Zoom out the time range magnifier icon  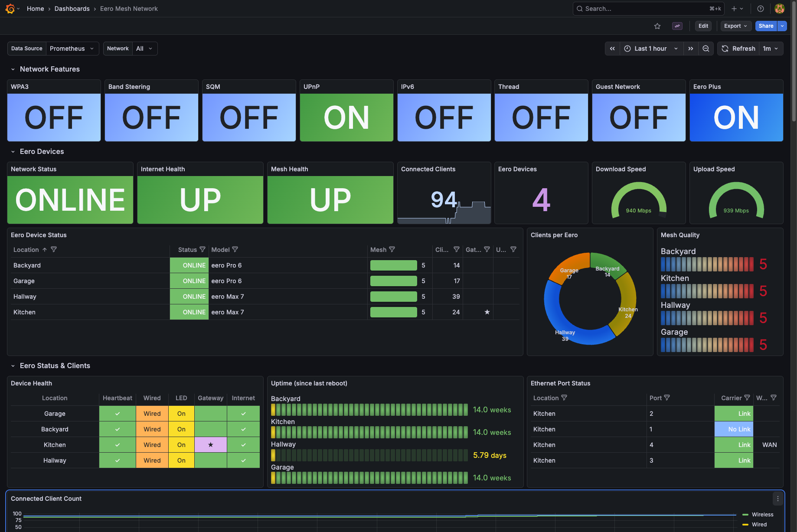(706, 49)
